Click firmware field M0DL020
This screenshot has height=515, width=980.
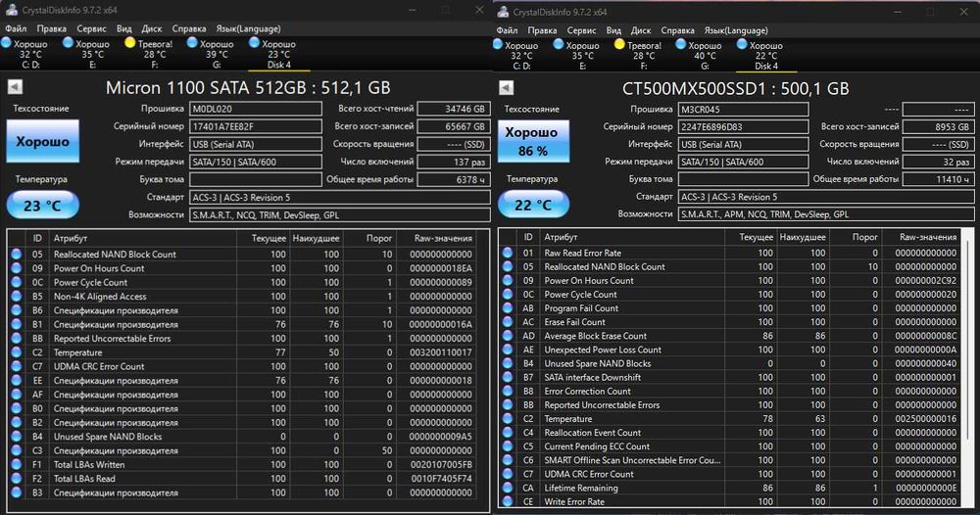point(255,109)
